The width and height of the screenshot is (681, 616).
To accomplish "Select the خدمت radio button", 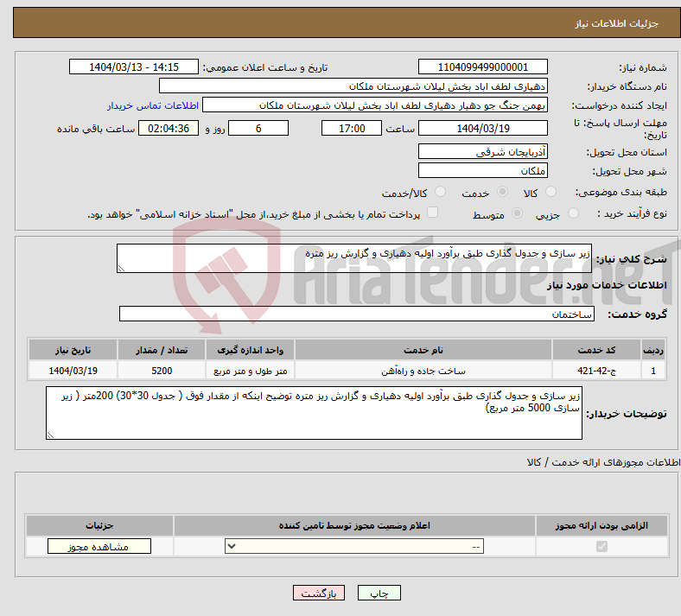I will (502, 192).
